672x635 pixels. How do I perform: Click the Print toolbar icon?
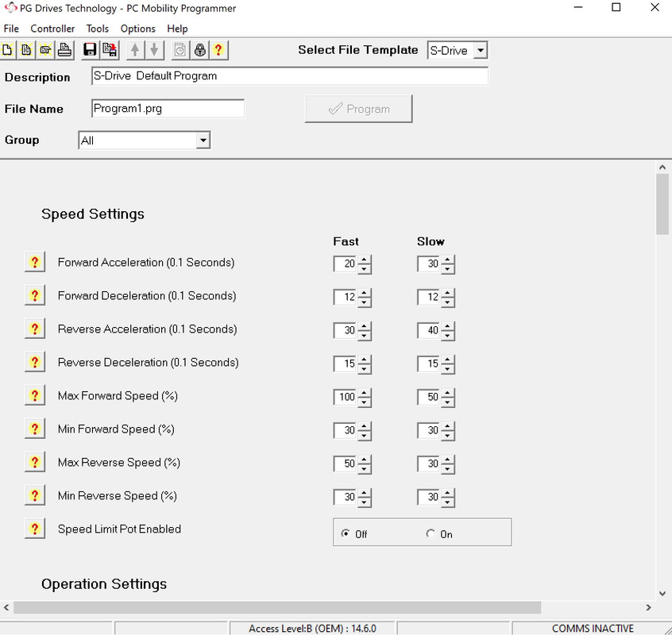tap(64, 50)
